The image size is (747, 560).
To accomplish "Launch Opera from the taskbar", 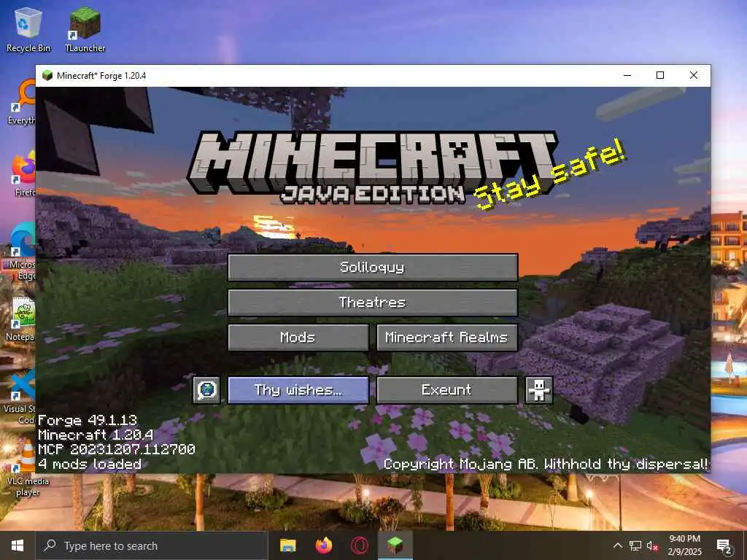I will pos(360,545).
